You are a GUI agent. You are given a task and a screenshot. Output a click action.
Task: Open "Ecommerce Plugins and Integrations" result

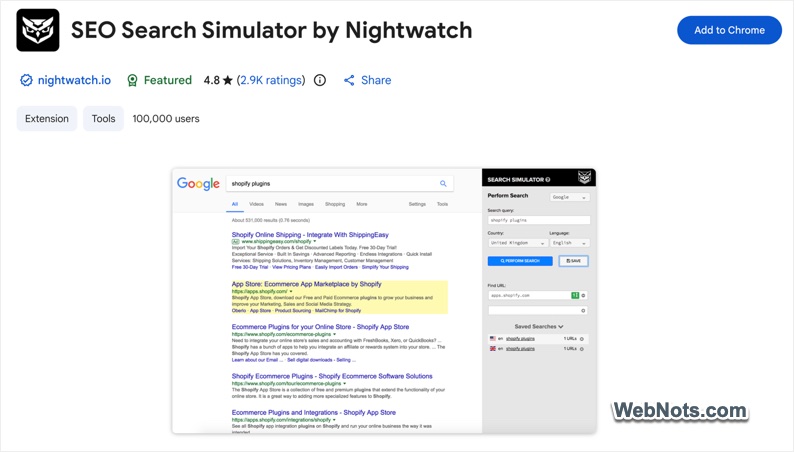tap(313, 413)
